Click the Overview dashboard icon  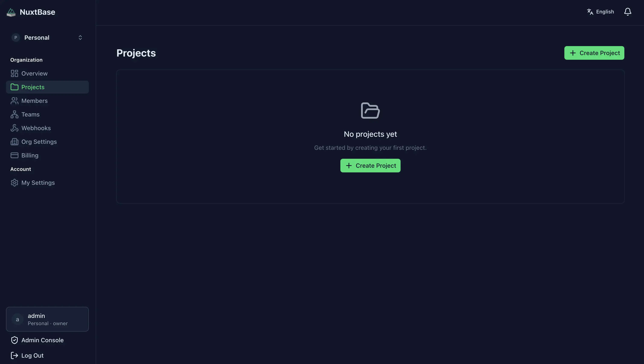click(14, 73)
